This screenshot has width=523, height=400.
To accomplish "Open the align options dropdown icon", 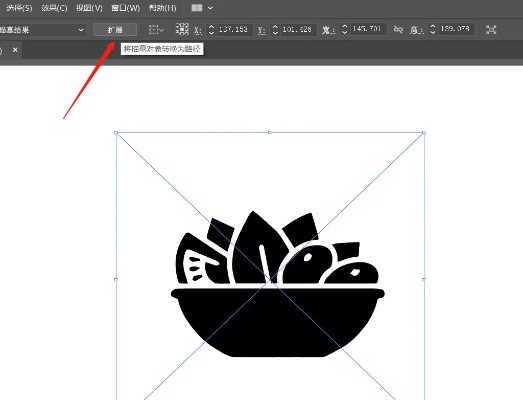I will [x=156, y=30].
